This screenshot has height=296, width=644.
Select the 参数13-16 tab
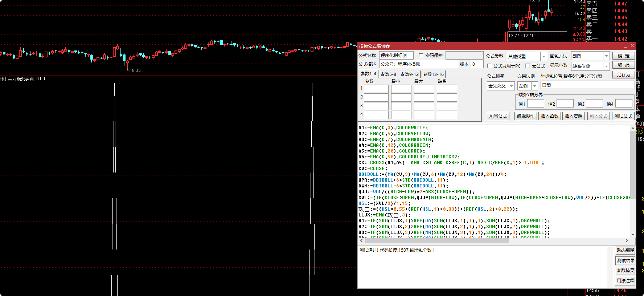433,74
